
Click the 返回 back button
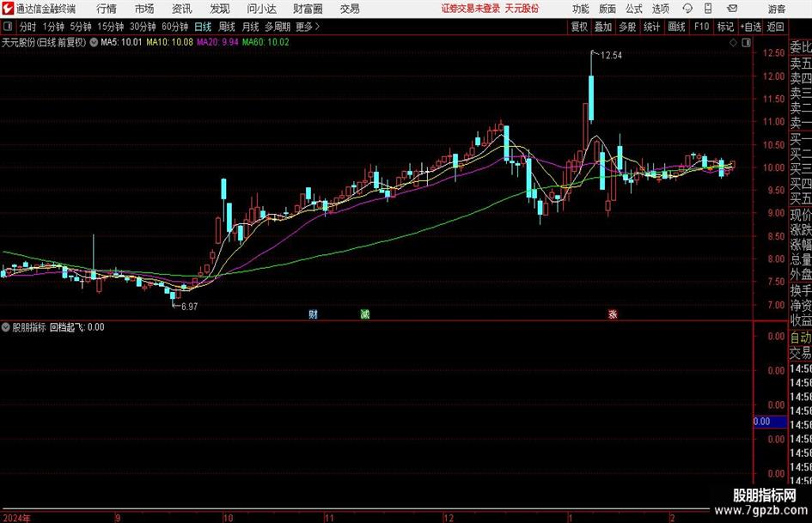point(775,27)
